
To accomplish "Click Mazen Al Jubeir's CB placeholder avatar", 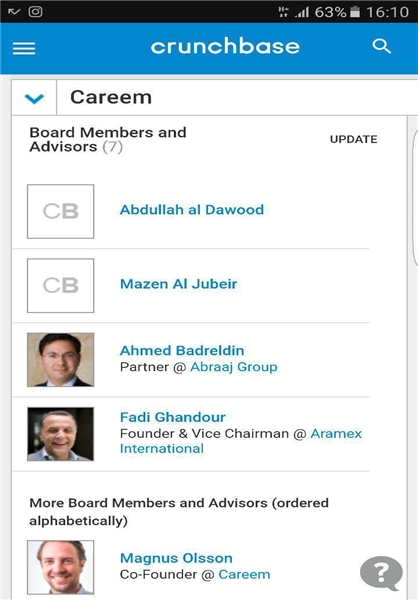I will coord(60,285).
